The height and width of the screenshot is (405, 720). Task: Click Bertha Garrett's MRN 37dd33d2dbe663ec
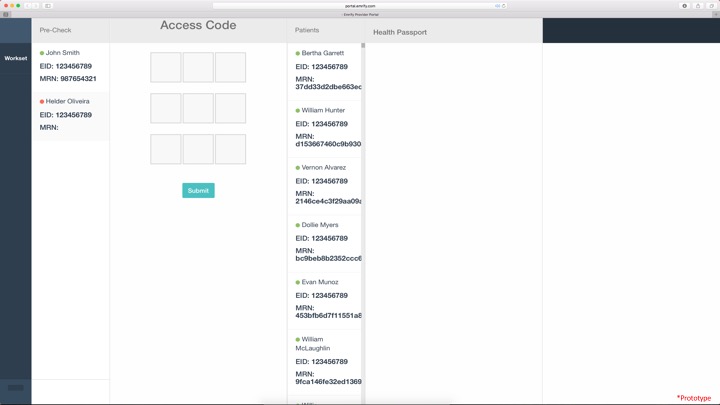pos(328,83)
